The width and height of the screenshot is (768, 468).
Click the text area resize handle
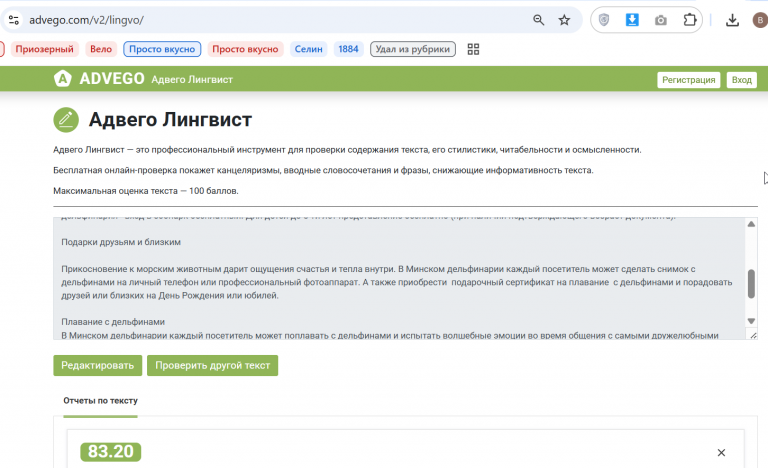[753, 335]
